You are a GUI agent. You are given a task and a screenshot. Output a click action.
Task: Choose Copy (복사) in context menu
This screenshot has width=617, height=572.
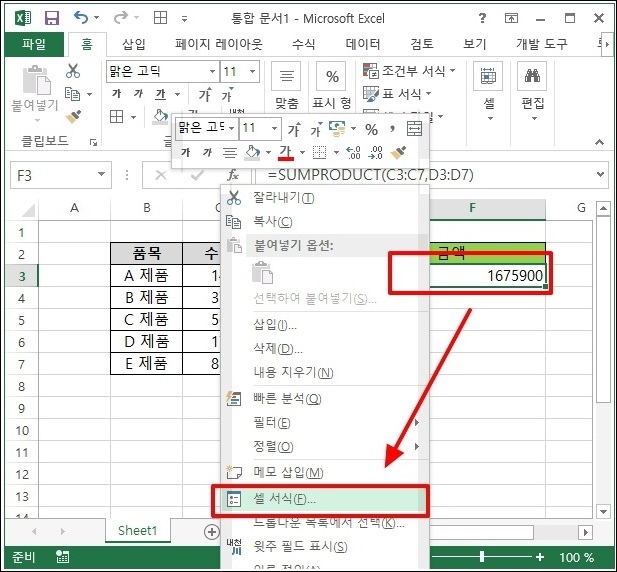pyautogui.click(x=325, y=221)
